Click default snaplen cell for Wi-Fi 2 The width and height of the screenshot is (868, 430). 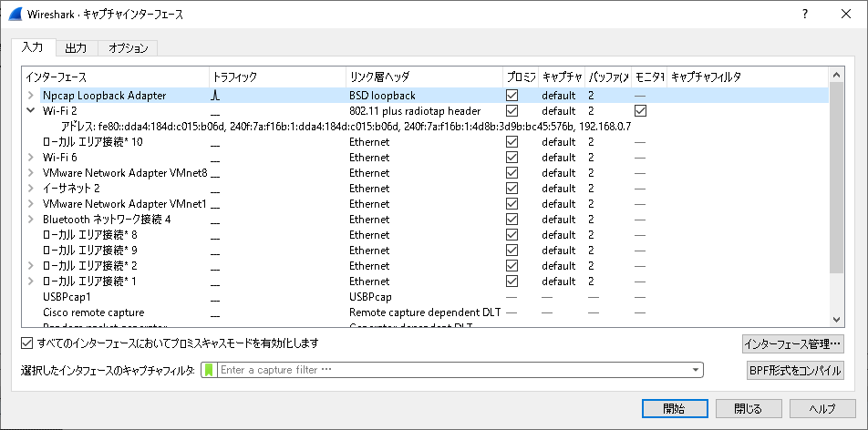(559, 110)
